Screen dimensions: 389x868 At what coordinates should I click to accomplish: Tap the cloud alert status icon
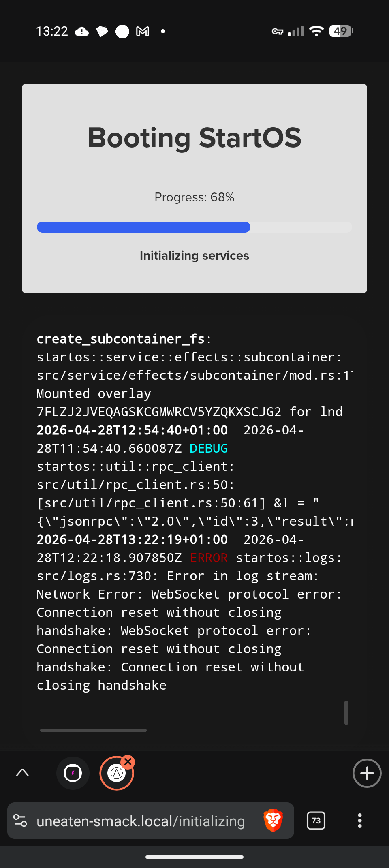coord(82,31)
